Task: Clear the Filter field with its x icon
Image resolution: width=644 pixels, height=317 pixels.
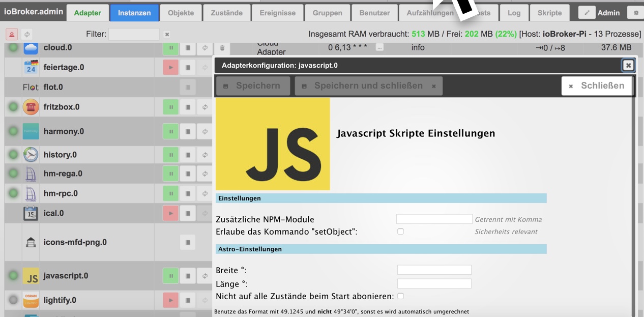Action: point(167,35)
